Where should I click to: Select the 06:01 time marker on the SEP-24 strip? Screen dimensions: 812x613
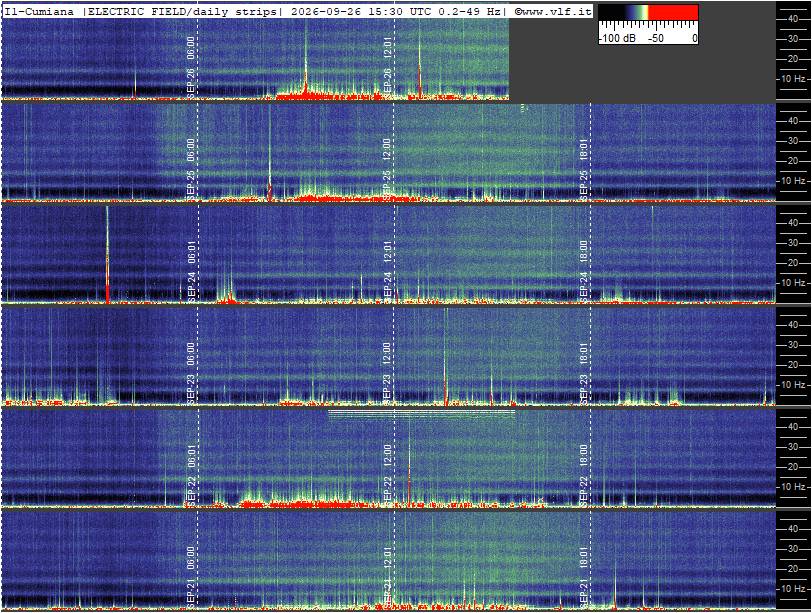pyautogui.click(x=191, y=252)
